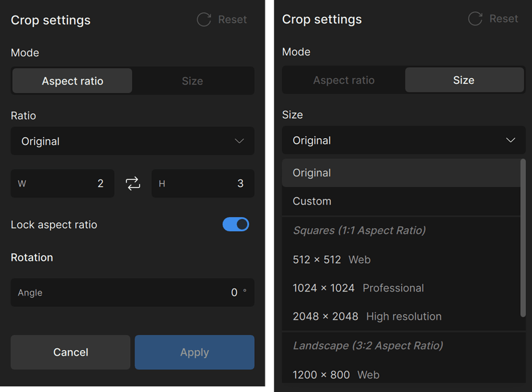The height and width of the screenshot is (392, 532).
Task: Click the Cancel button
Action: tap(70, 352)
